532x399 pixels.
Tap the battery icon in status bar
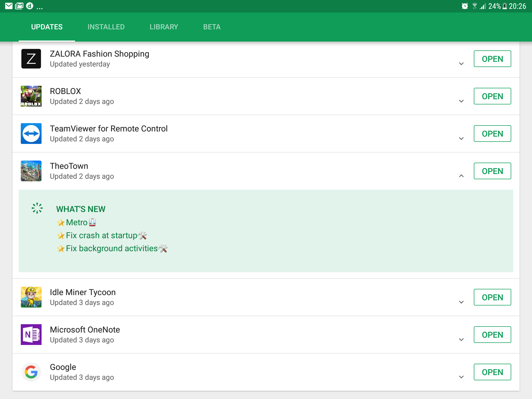click(505, 6)
